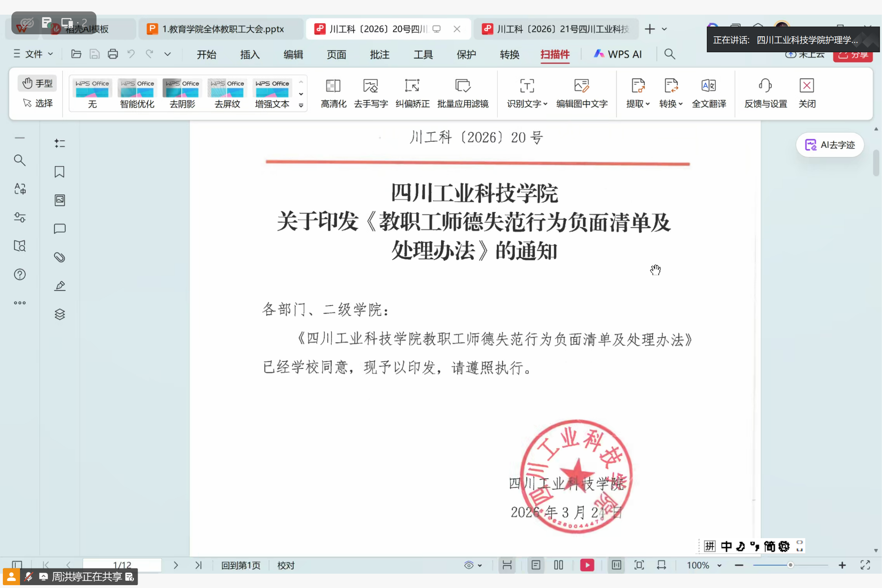
Task: Click the AI去字迹 button
Action: point(830,145)
